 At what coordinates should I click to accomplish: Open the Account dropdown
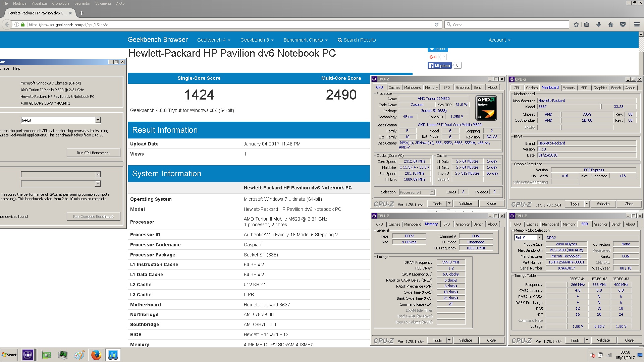tap(499, 40)
